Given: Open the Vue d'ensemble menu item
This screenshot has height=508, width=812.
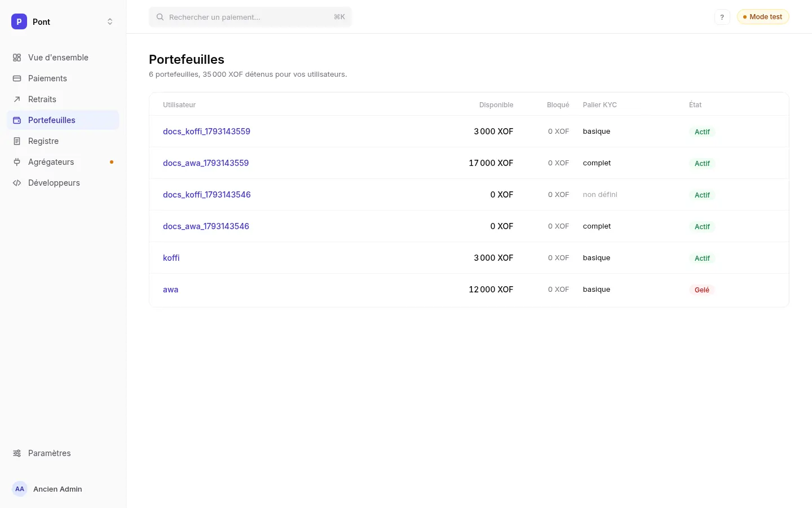Looking at the screenshot, I should 63,58.
